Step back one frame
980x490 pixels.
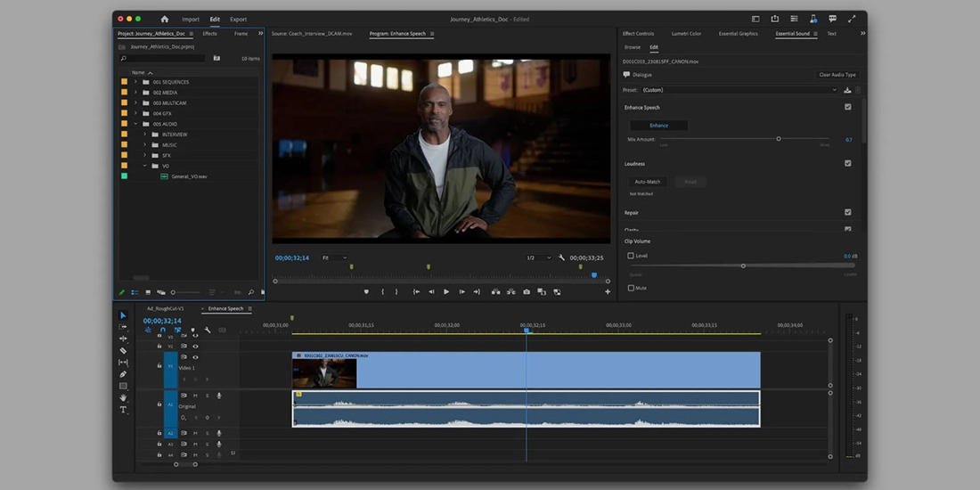pos(431,292)
